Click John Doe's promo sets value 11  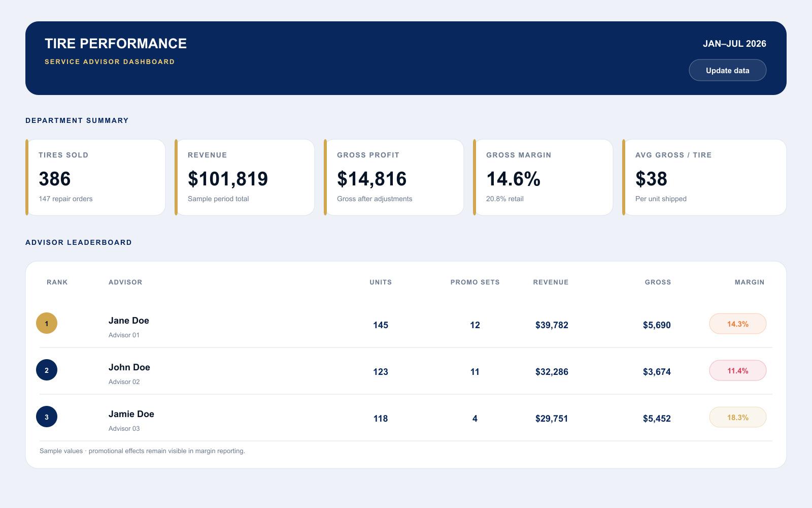pos(475,372)
